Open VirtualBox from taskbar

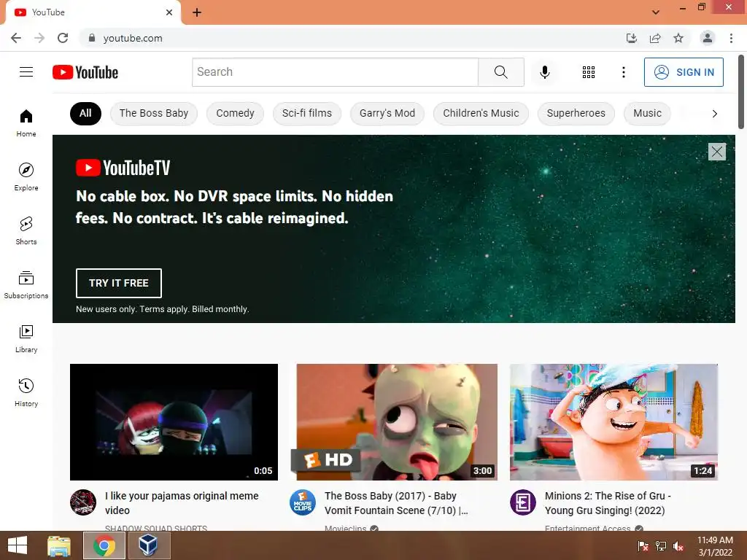148,545
